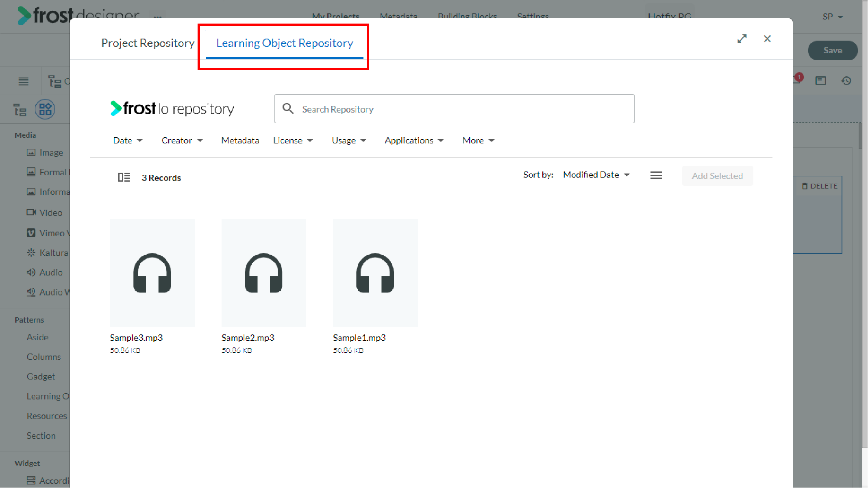The height and width of the screenshot is (488, 868).
Task: Open the preview window icon
Action: point(820,81)
